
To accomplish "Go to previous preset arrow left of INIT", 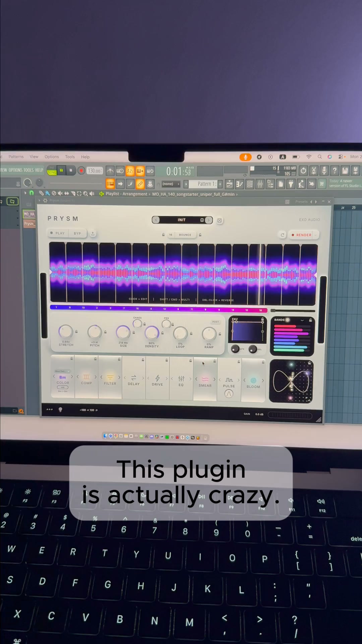I will [x=156, y=220].
